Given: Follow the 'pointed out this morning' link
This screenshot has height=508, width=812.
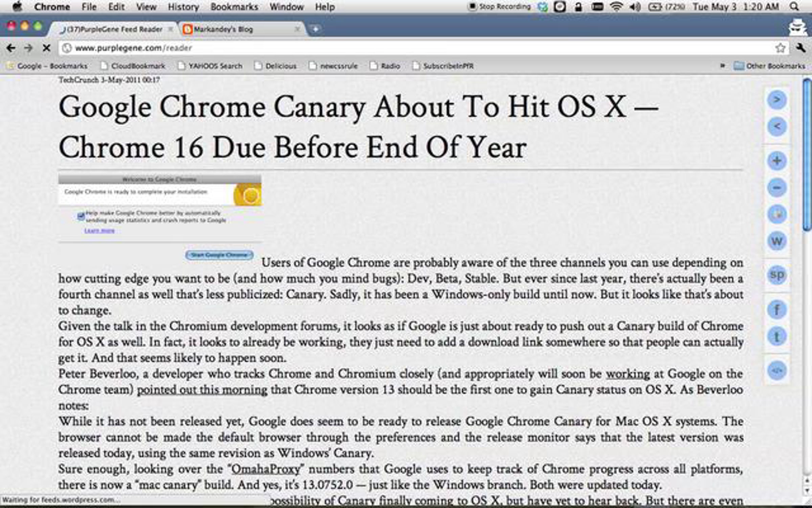Looking at the screenshot, I should click(202, 390).
